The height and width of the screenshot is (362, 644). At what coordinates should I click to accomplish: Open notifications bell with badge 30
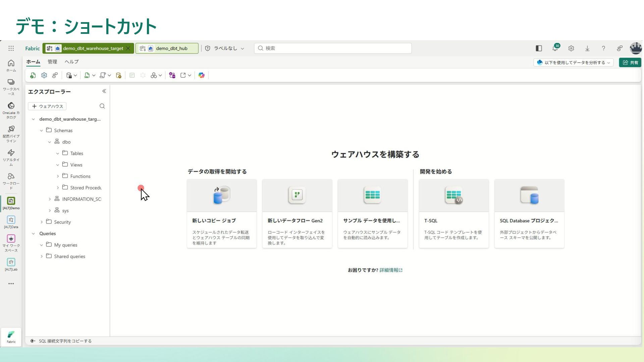(555, 48)
